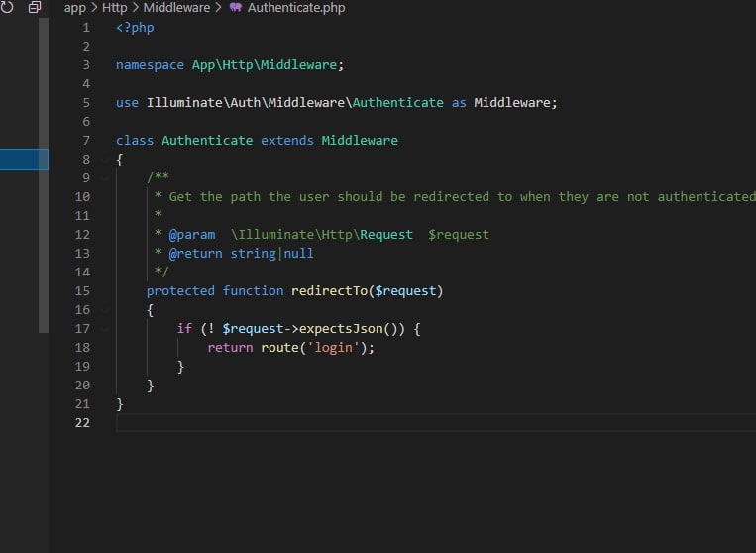The height and width of the screenshot is (553, 756).
Task: Select line number 5 in gutter
Action: click(x=86, y=103)
